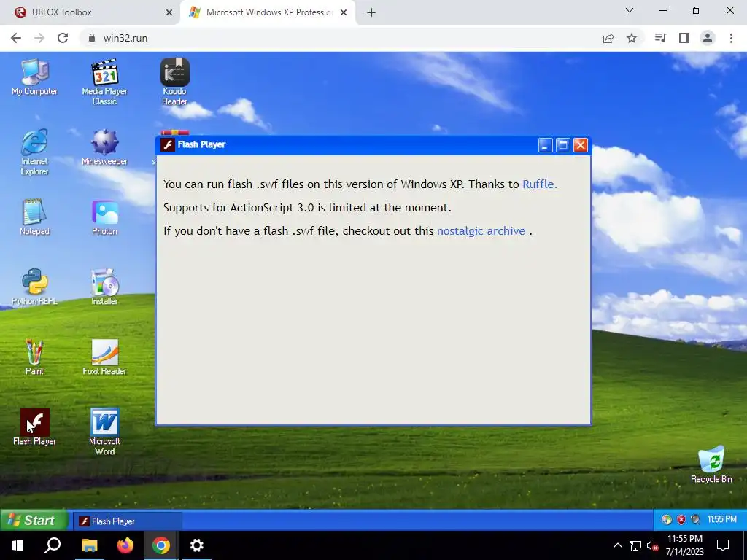
Task: Open a new browser tab
Action: (x=371, y=12)
